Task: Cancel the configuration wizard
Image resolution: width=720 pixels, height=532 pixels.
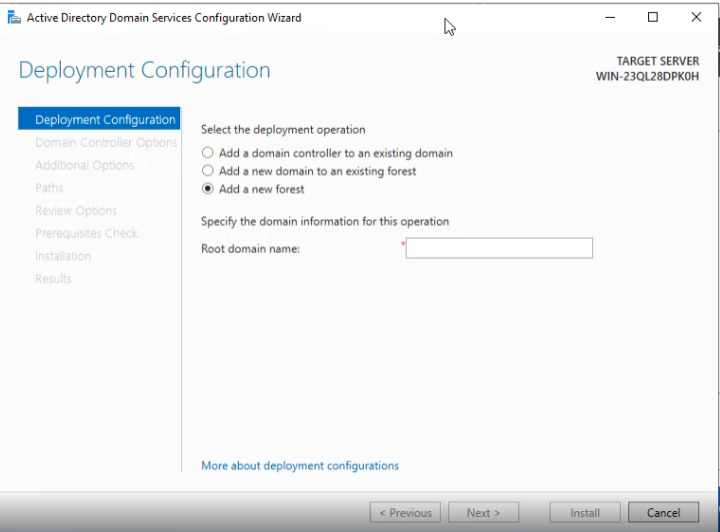Action: (x=664, y=512)
